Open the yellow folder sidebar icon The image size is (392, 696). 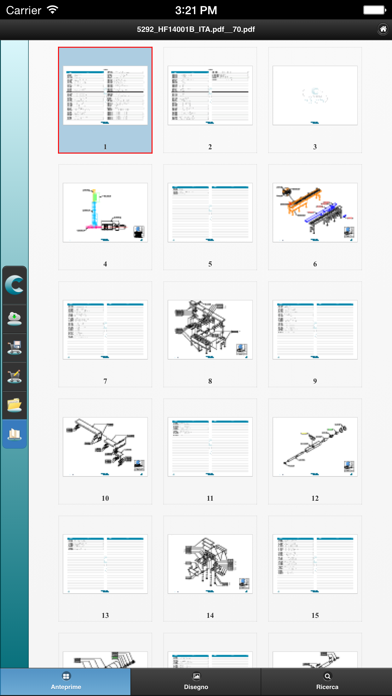tap(15, 405)
